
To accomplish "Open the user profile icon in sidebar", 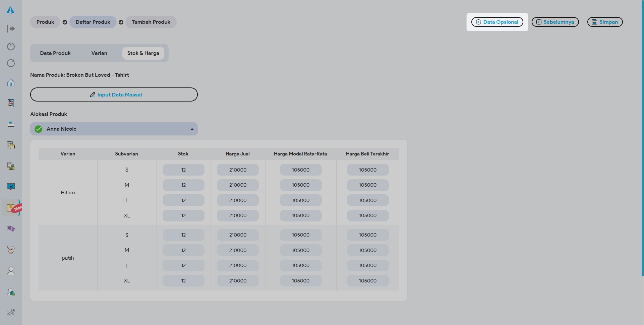I will (x=11, y=271).
